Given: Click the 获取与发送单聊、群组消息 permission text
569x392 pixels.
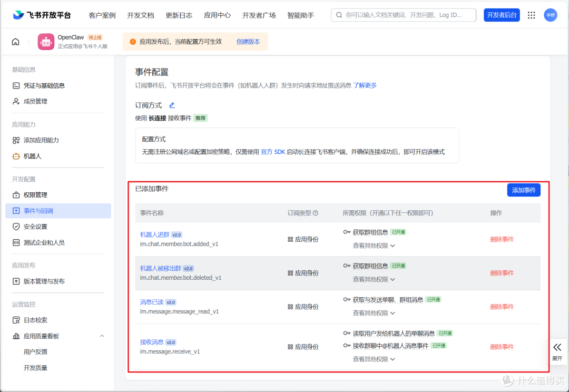Looking at the screenshot, I should pyautogui.click(x=388, y=300).
